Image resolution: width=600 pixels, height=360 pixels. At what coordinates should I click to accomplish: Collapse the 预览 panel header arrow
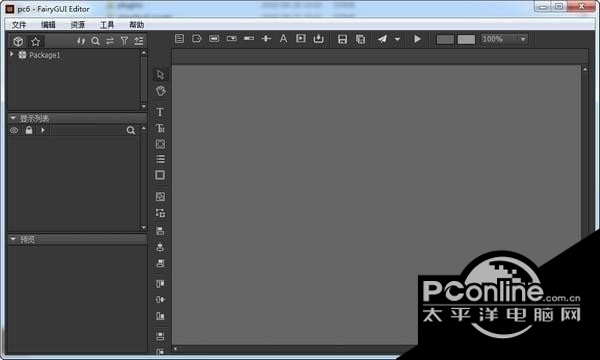click(x=13, y=239)
